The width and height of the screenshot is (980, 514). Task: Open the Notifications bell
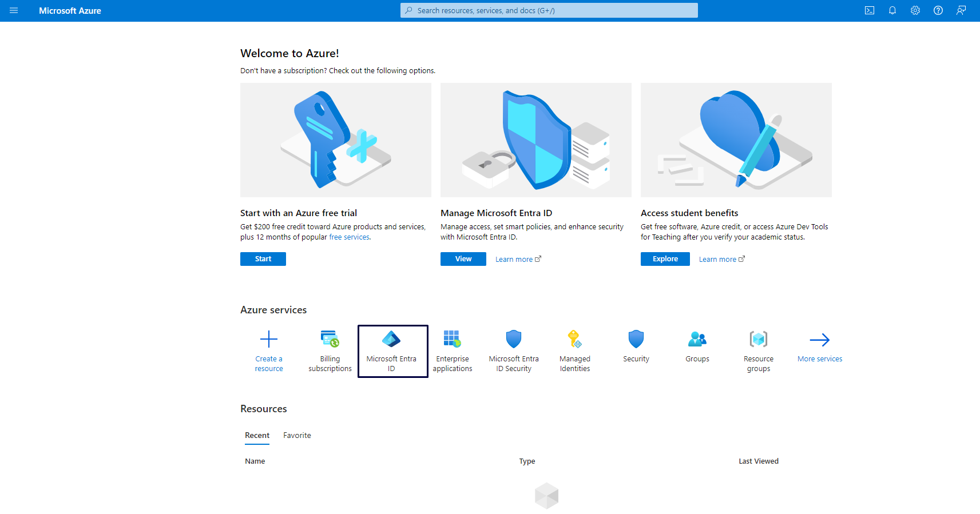[x=892, y=10]
